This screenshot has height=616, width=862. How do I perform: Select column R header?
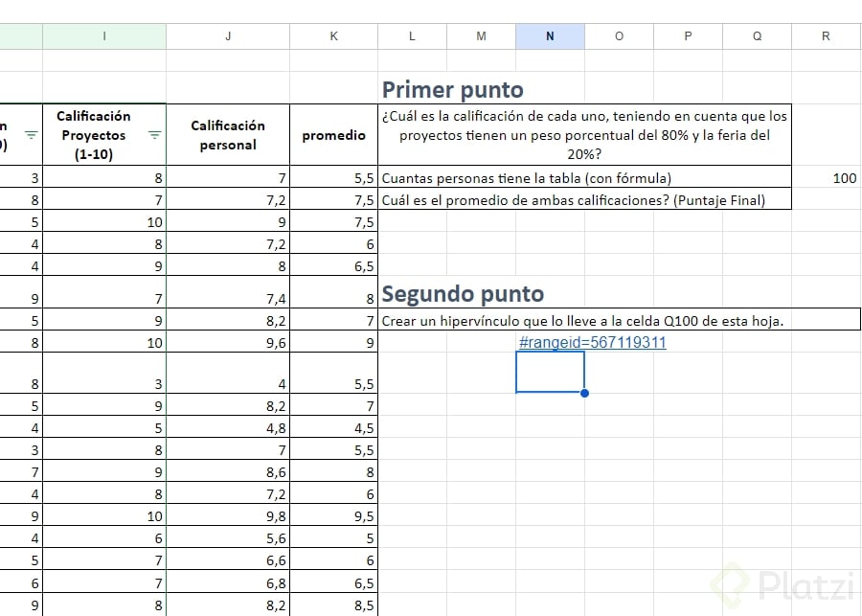[827, 36]
